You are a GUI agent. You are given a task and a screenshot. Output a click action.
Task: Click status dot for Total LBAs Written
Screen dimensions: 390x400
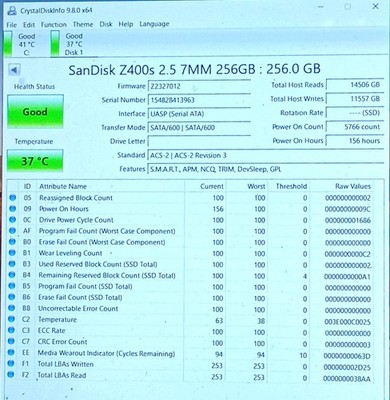tap(11, 363)
